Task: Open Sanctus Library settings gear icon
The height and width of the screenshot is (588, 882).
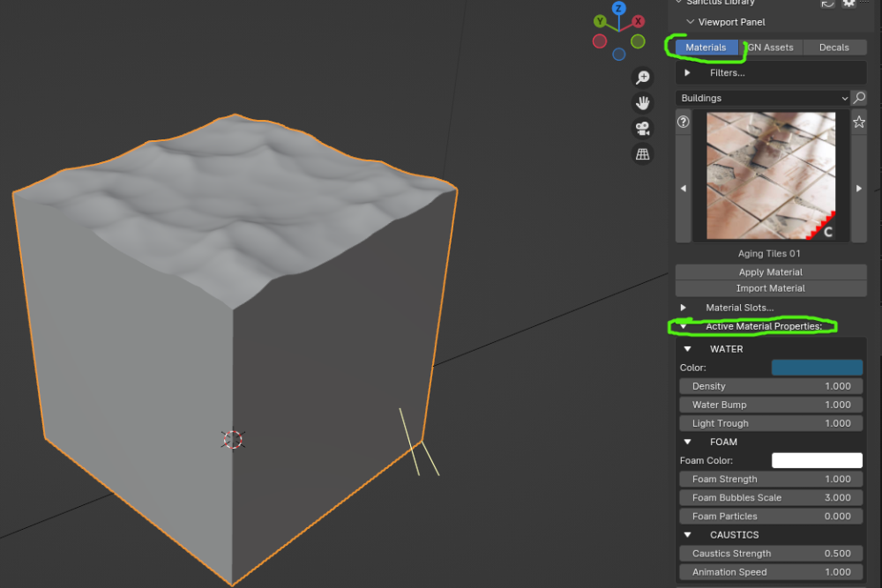Action: (848, 4)
